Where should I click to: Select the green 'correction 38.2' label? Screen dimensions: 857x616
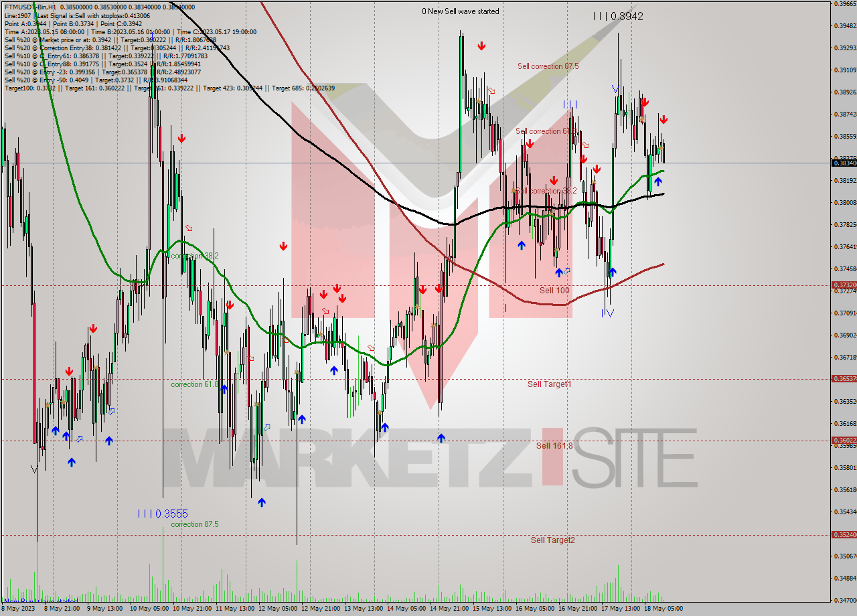coord(195,256)
